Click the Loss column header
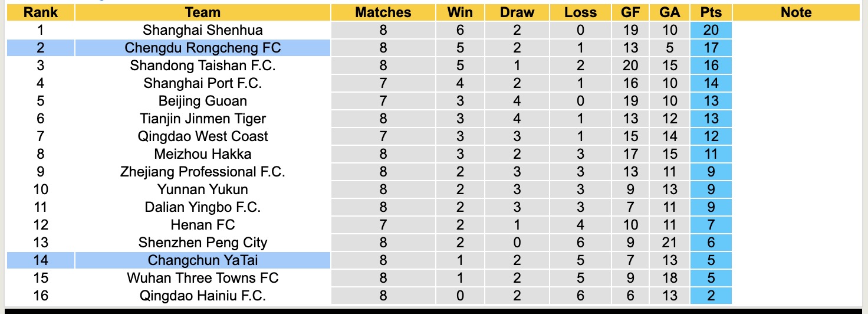The height and width of the screenshot is (314, 868). (x=580, y=12)
